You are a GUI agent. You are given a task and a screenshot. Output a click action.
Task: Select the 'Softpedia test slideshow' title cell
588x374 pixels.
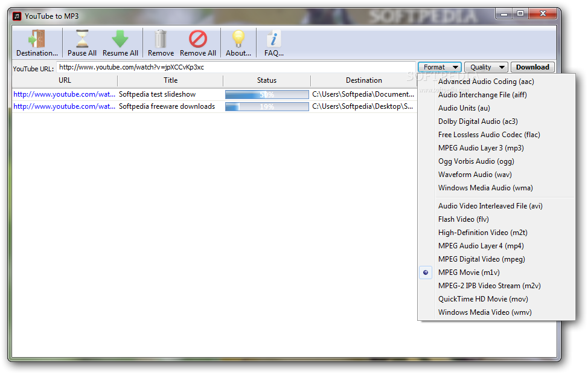(x=157, y=94)
